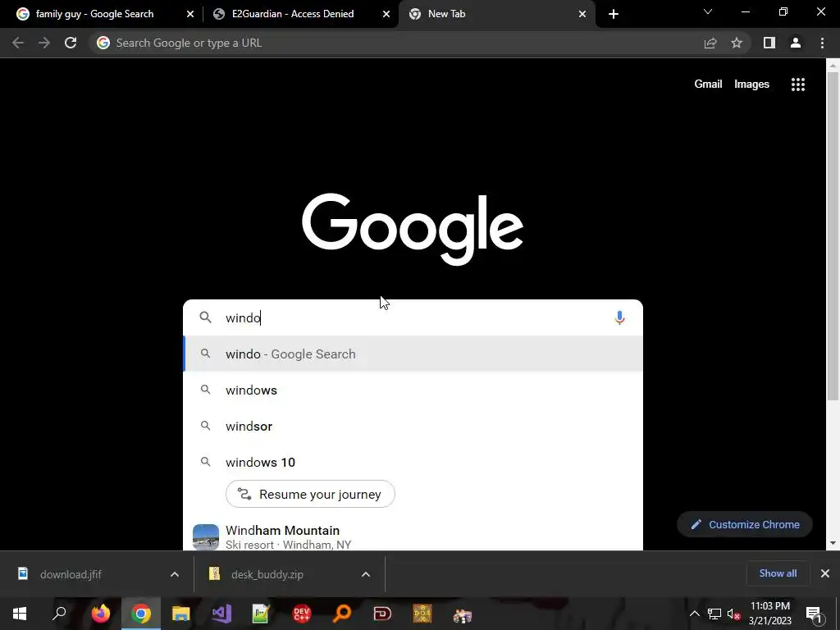Switch to family guy Google Search tab
The width and height of the screenshot is (840, 630).
(94, 14)
